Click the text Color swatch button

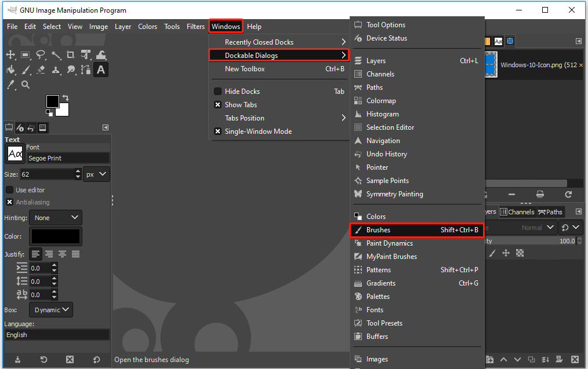coord(56,236)
